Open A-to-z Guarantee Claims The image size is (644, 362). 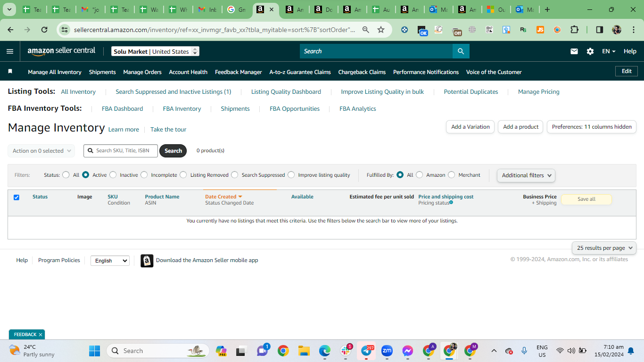click(x=300, y=72)
